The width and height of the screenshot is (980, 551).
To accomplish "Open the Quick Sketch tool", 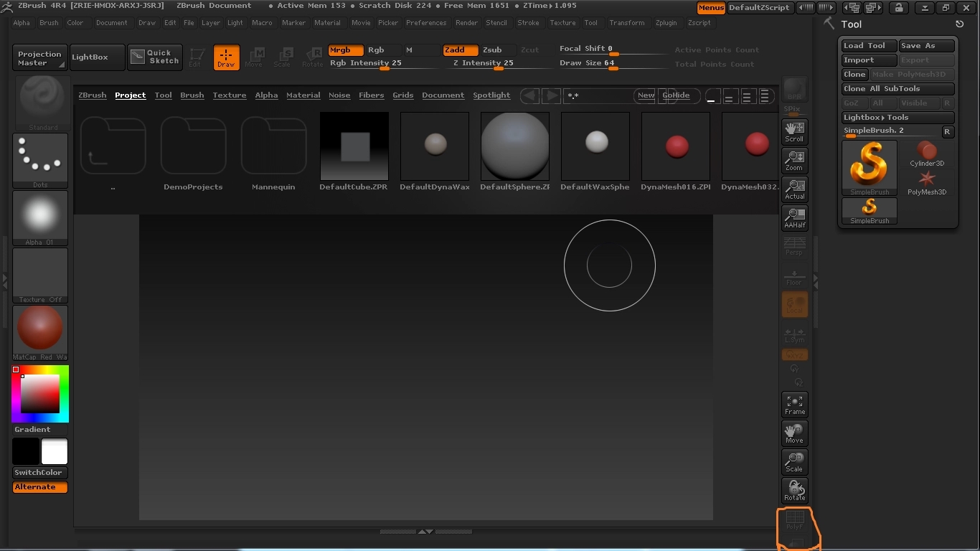I will [155, 57].
